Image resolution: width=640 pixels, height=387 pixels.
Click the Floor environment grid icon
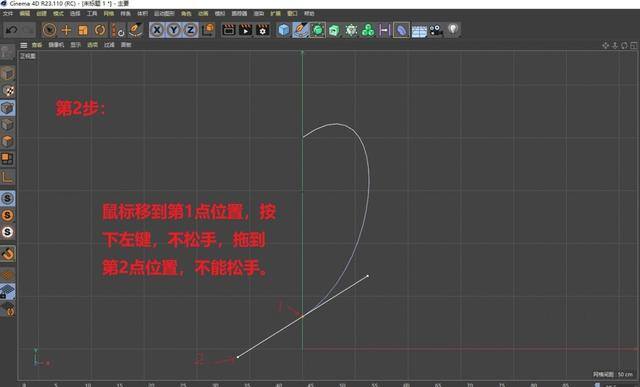[419, 31]
